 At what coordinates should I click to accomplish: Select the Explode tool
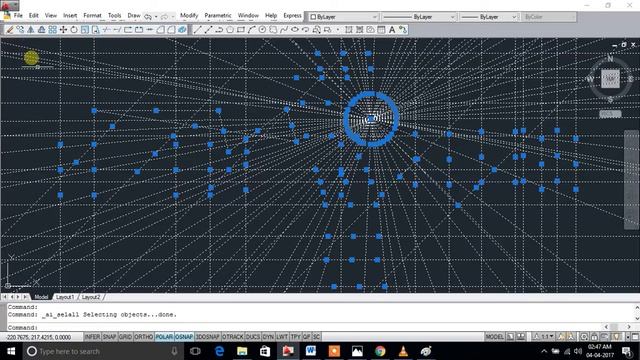coord(182,30)
